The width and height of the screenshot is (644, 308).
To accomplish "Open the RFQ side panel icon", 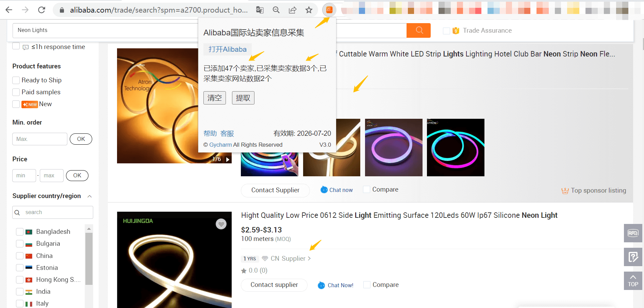I will pos(633,233).
